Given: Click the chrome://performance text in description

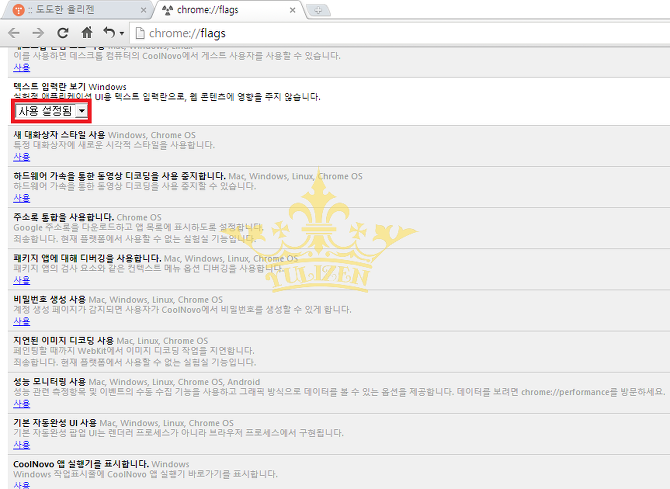Looking at the screenshot, I should coord(565,392).
